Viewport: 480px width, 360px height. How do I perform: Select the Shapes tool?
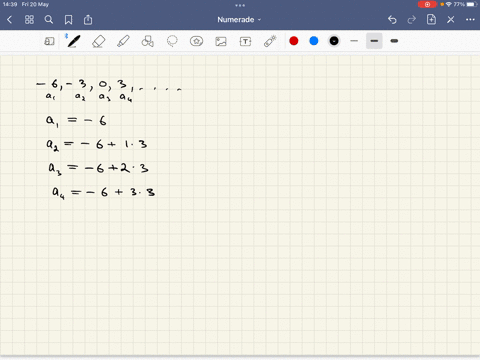(x=148, y=41)
